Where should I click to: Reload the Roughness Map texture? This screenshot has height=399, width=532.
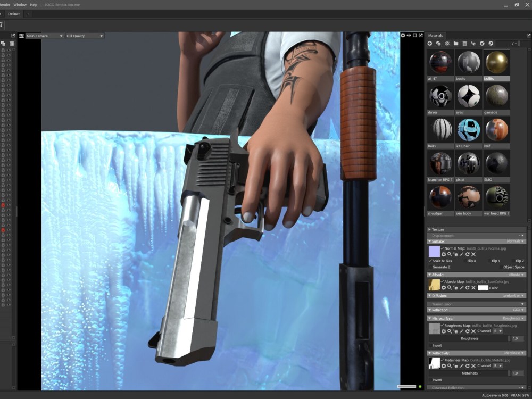click(x=468, y=331)
